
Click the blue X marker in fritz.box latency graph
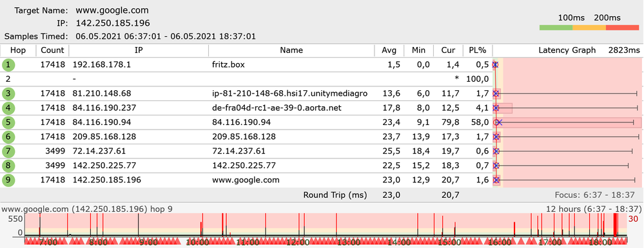click(495, 65)
